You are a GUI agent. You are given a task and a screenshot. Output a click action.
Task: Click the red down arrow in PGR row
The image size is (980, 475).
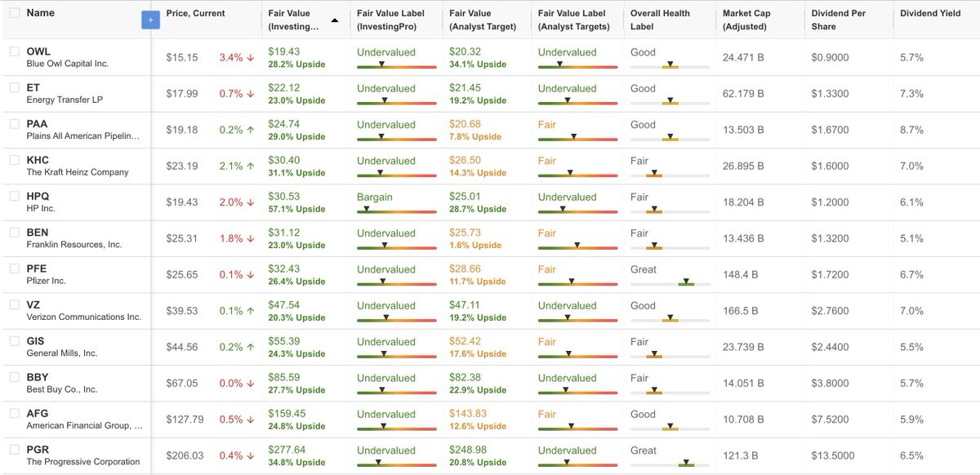[x=251, y=455]
